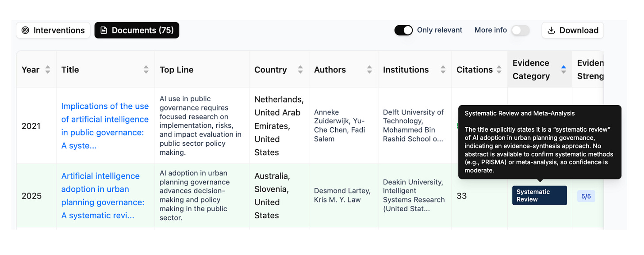The image size is (644, 255).
Task: Click the 5/5 evidence strength badge
Action: tap(586, 196)
